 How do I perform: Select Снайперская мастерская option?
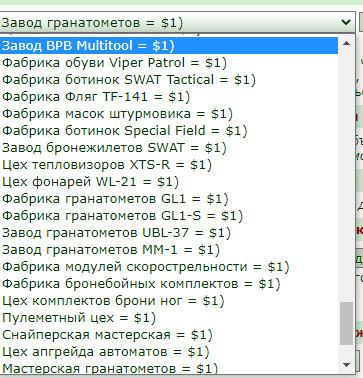(x=169, y=335)
